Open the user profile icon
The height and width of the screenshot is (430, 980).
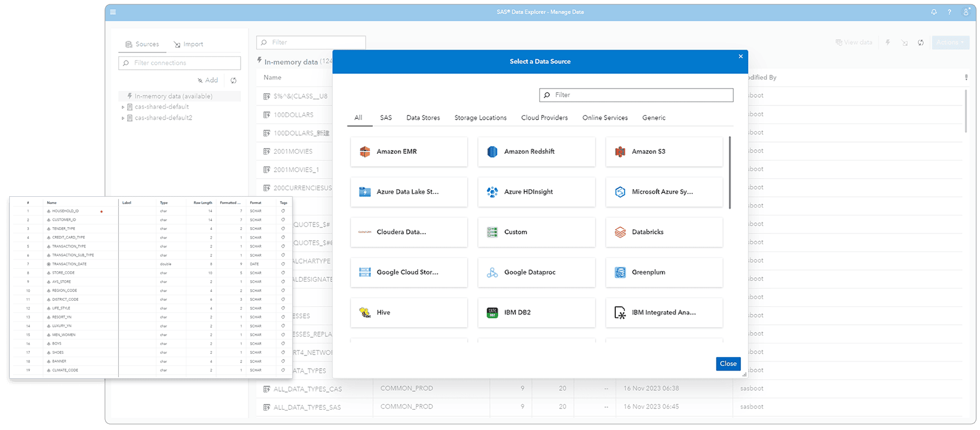pos(966,11)
